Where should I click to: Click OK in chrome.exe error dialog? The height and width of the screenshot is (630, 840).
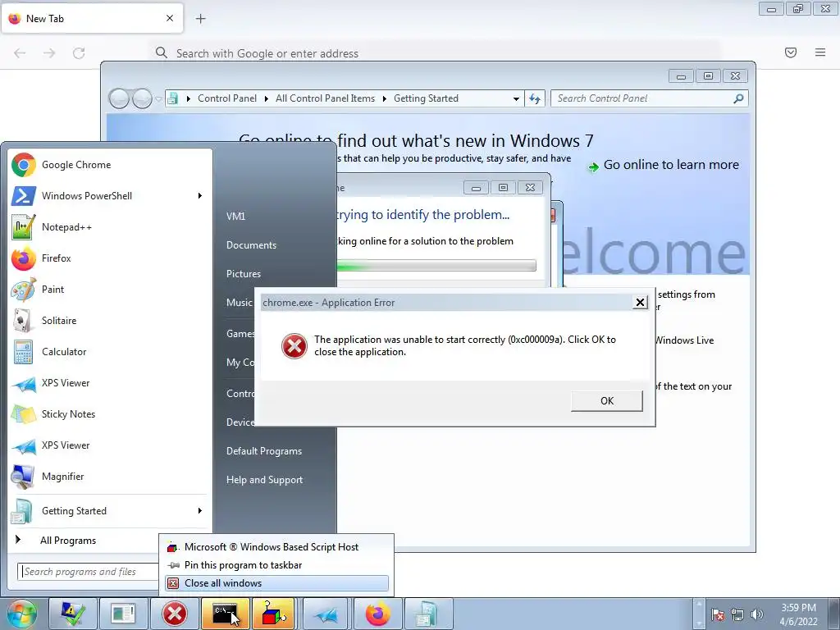click(606, 400)
